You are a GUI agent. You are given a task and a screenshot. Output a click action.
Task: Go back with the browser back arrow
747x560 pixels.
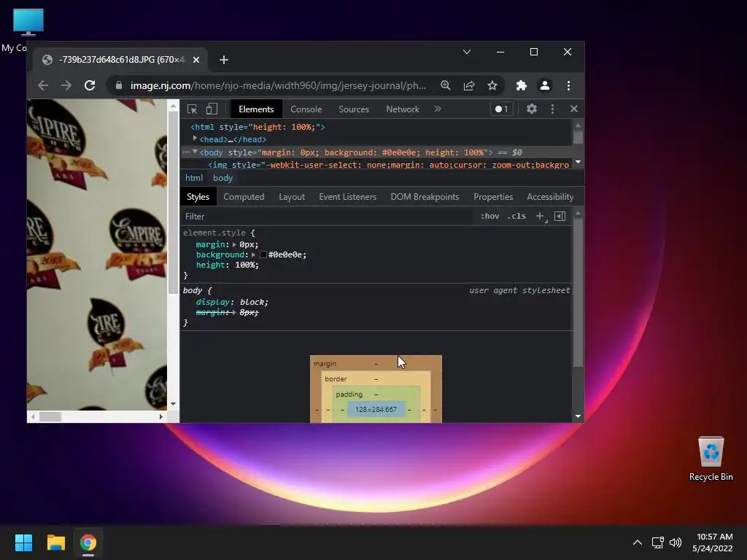point(43,86)
